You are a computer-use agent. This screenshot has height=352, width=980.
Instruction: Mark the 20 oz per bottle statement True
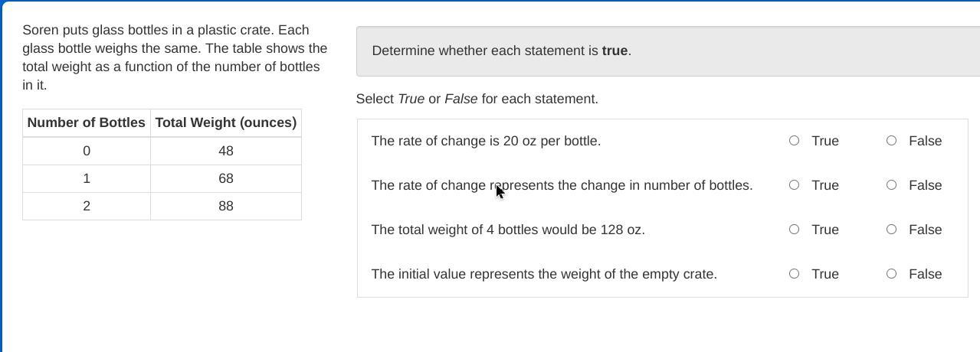point(794,141)
